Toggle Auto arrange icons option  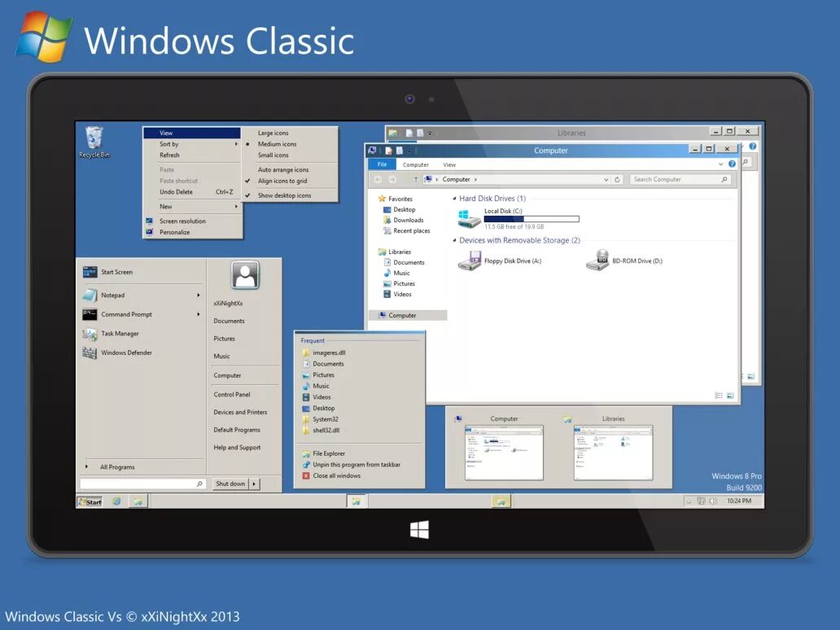tap(283, 170)
